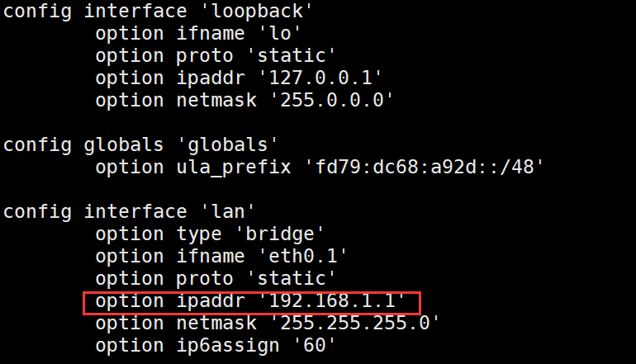The image size is (636, 364).
Task: Click the 255.255.255.0 netmask value
Action: click(358, 324)
